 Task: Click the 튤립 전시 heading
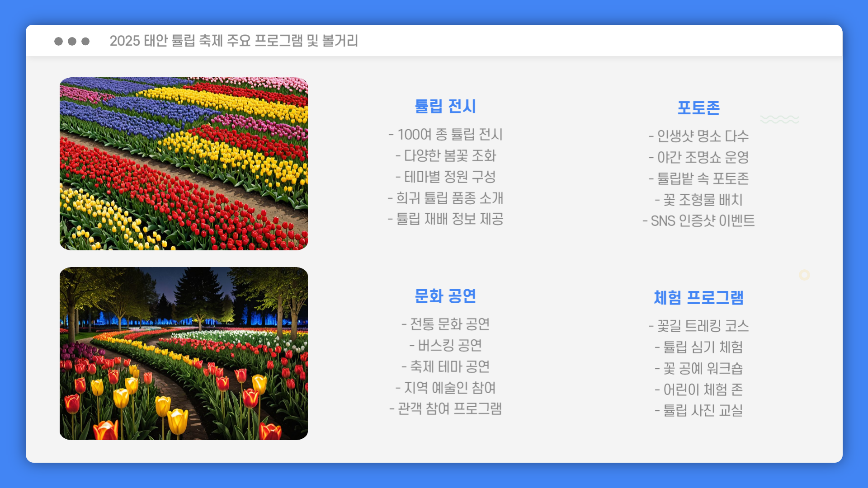click(445, 107)
